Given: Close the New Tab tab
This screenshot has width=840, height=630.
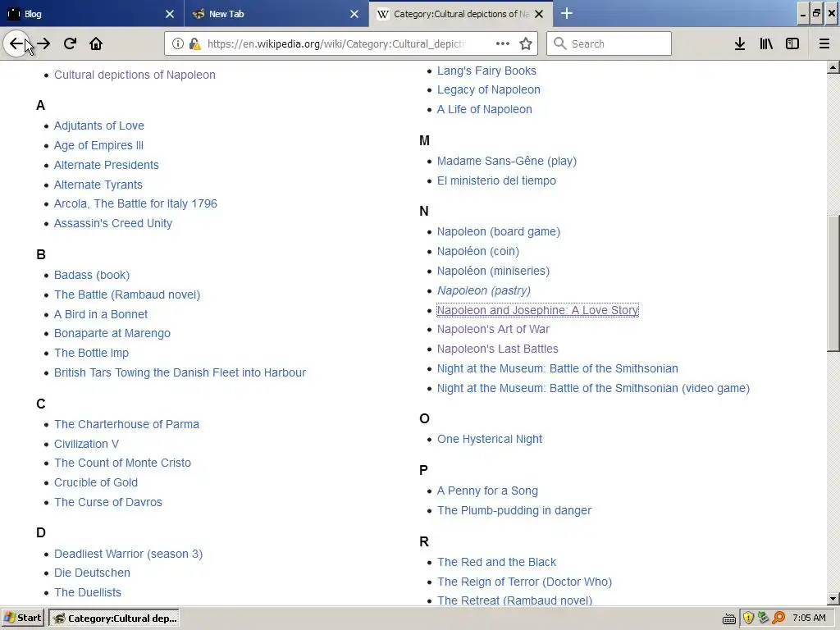Looking at the screenshot, I should tap(354, 14).
